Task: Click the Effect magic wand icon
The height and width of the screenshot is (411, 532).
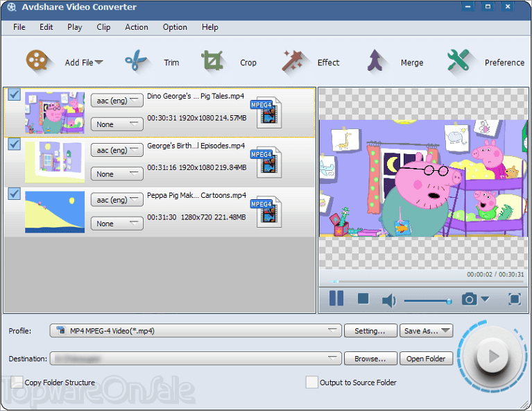Action: [x=292, y=60]
